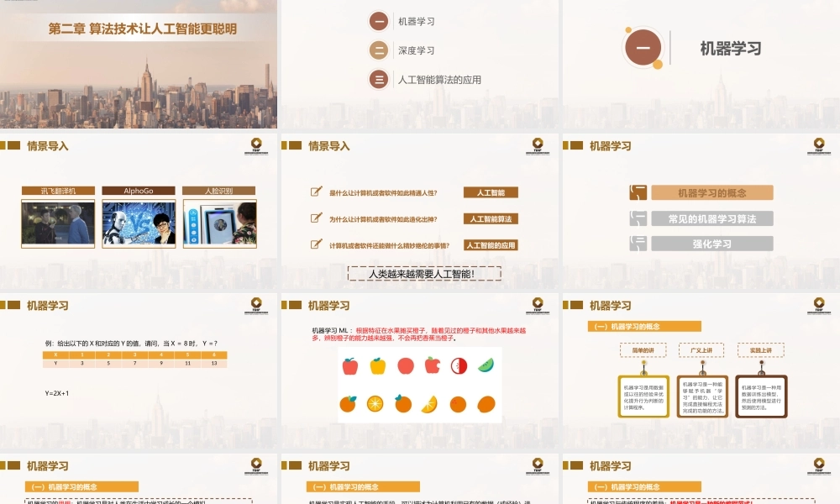The height and width of the screenshot is (504, 840).
Task: Click the green melon icon at the fruit row end
Action: click(485, 364)
